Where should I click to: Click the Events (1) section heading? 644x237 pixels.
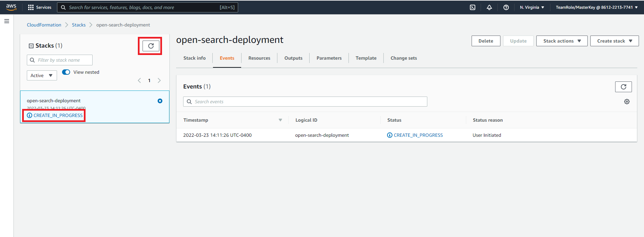(197, 86)
